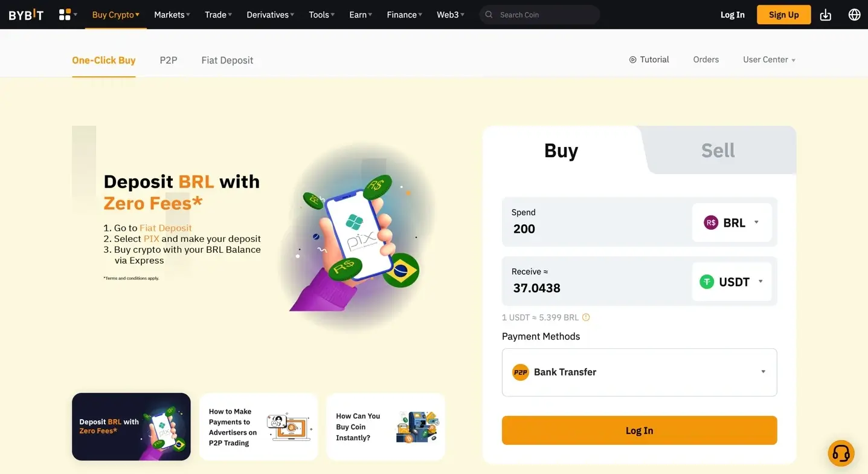Expand the User Center menu

[769, 60]
